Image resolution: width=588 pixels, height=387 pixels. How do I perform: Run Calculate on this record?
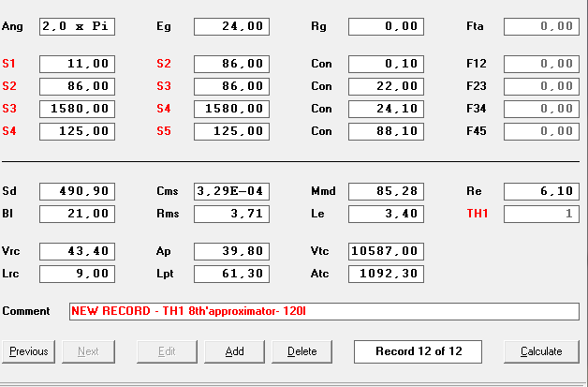coord(541,351)
